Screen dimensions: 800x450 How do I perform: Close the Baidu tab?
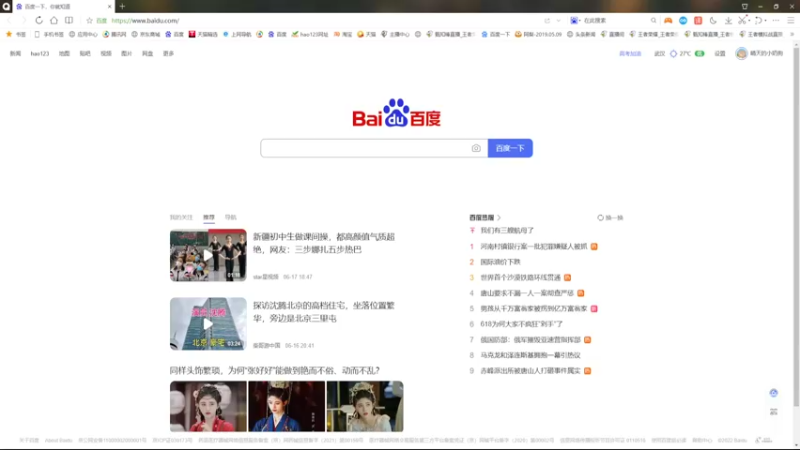point(109,6)
